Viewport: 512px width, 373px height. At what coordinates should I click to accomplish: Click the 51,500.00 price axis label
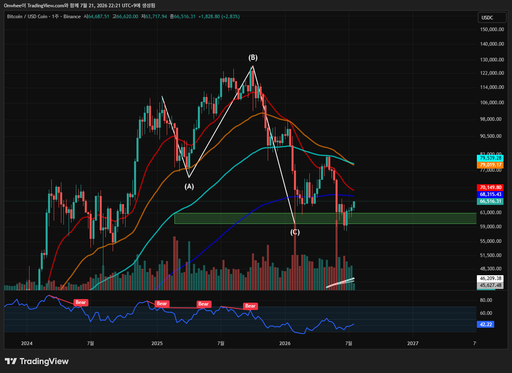[x=491, y=255]
